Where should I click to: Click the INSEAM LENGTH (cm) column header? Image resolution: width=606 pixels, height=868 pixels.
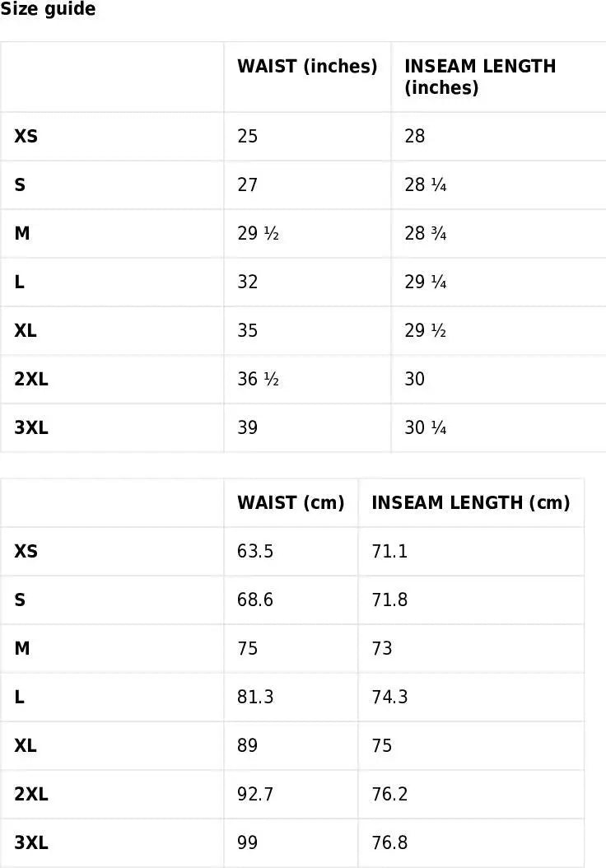470,502
